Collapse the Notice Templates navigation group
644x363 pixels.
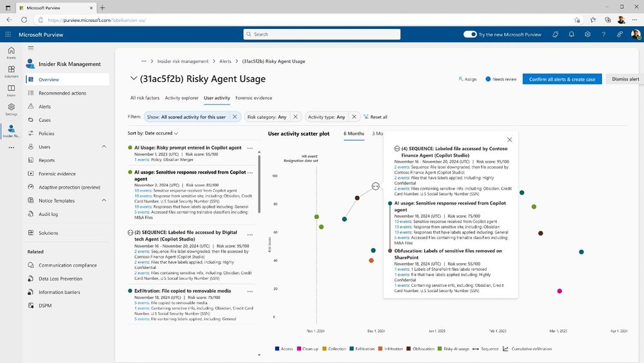pos(104,201)
